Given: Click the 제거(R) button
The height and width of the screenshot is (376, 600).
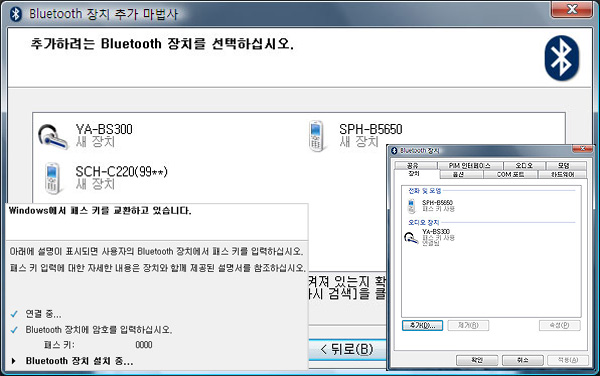Looking at the screenshot, I should coord(468,326).
